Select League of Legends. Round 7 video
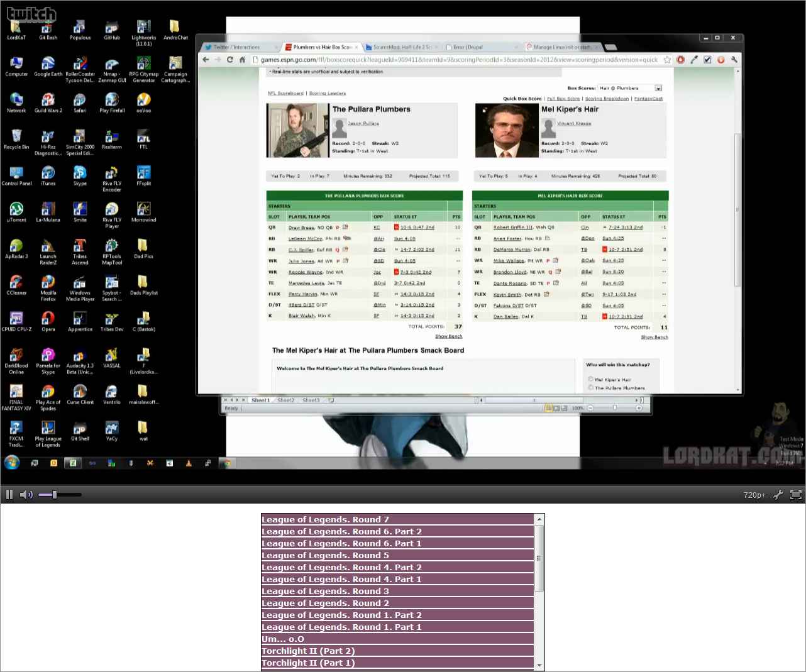 click(397, 519)
